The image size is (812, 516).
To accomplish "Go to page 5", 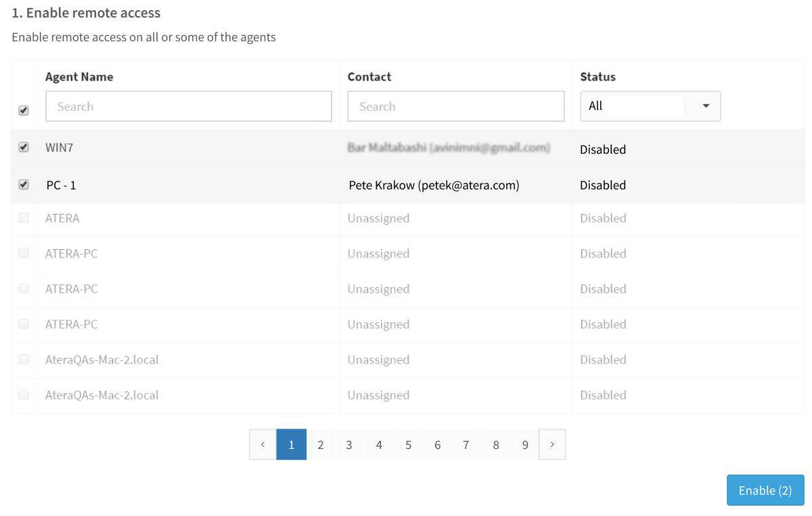I will pyautogui.click(x=408, y=445).
